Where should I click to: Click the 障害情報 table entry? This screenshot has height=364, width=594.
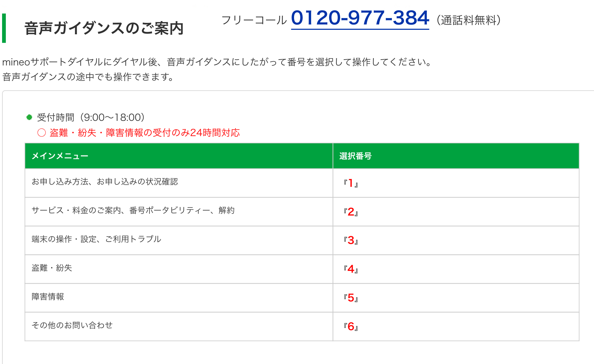click(48, 297)
